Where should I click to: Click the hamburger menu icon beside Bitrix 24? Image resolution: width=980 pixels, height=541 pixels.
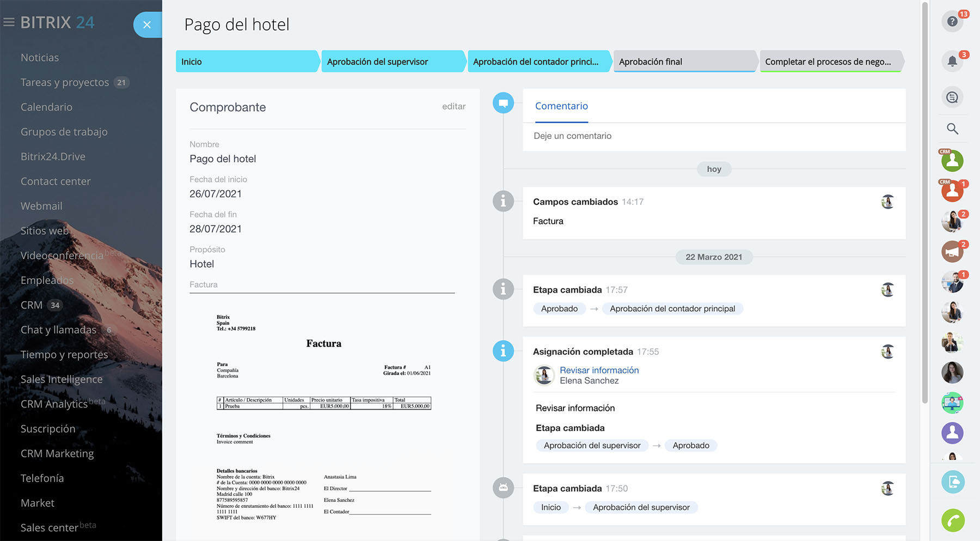(x=9, y=22)
